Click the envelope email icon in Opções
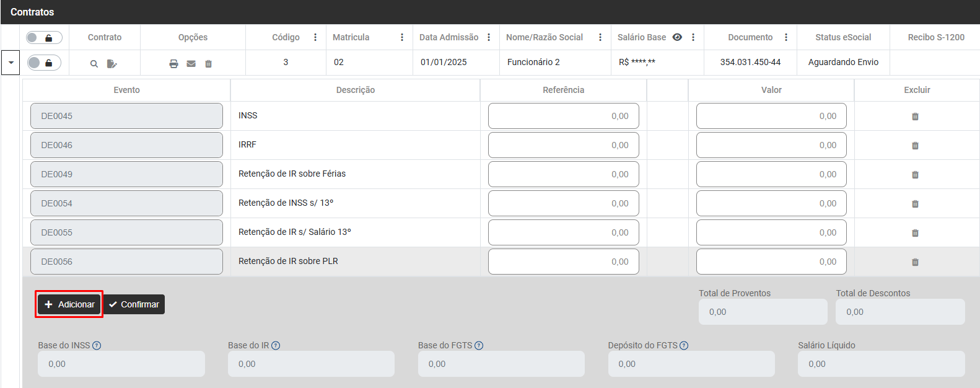Screen dimensions: 980x388 tap(191, 64)
